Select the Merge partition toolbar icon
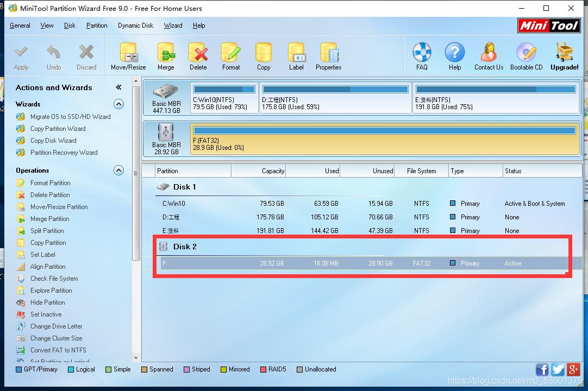588x391 pixels. coord(166,52)
